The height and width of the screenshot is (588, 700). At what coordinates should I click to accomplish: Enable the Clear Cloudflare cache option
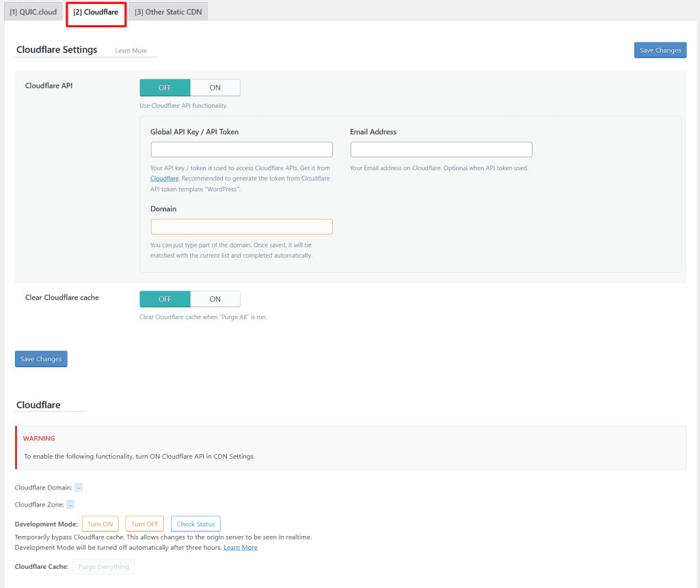[215, 299]
